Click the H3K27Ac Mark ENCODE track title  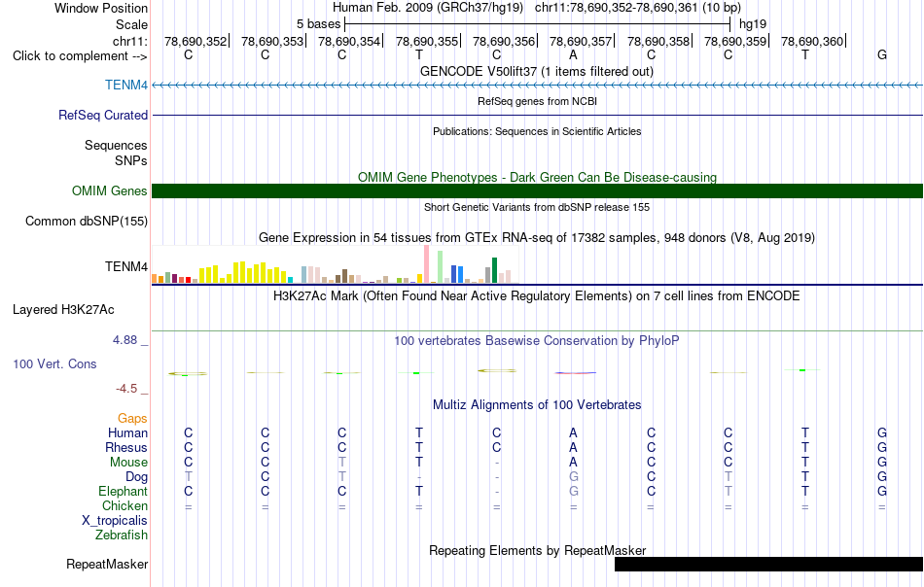point(537,295)
